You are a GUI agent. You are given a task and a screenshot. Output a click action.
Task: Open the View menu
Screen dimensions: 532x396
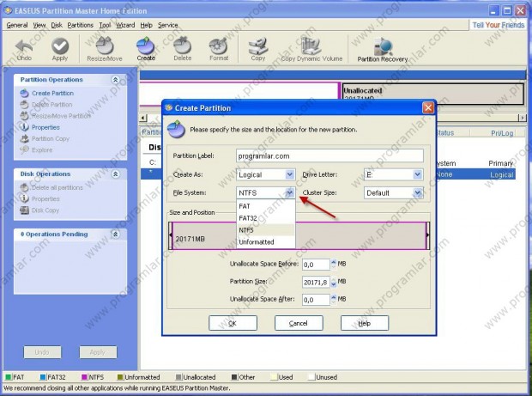coord(39,25)
